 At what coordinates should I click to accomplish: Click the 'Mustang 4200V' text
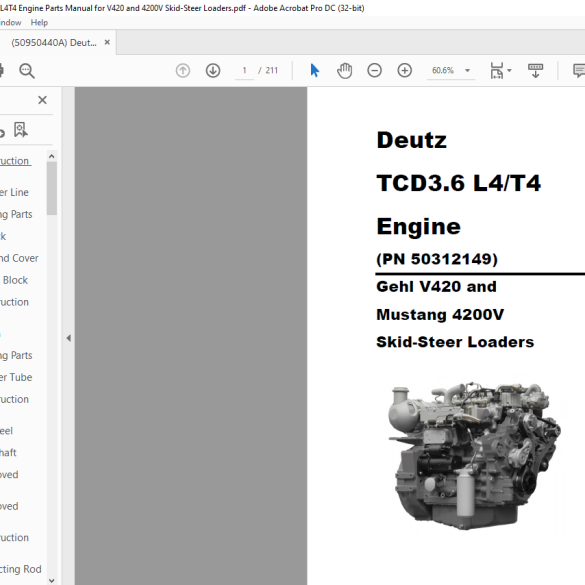pyautogui.click(x=440, y=315)
